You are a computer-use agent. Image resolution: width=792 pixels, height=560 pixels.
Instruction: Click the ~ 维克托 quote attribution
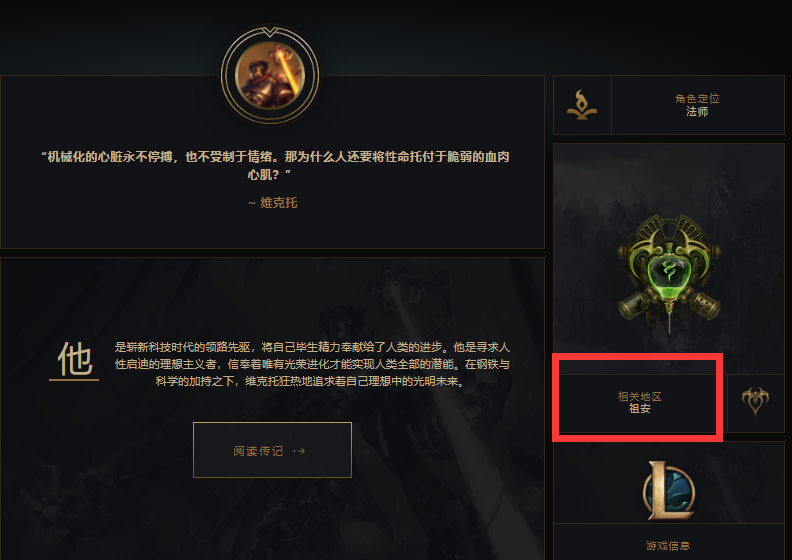[x=272, y=203]
